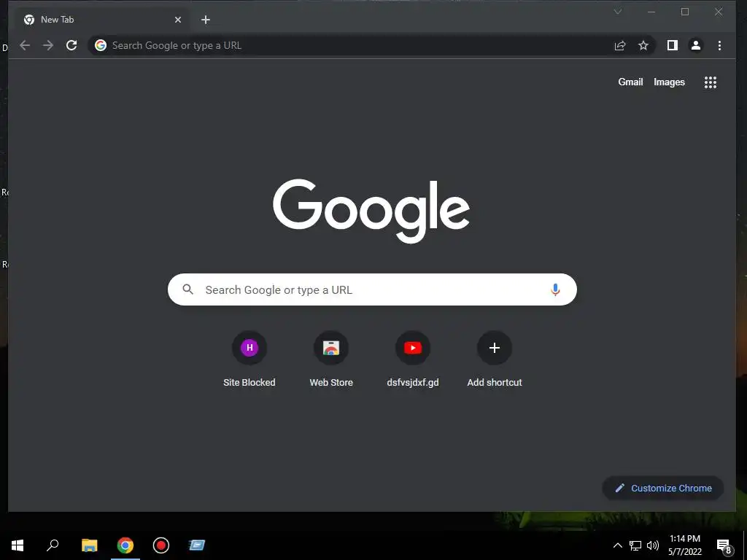This screenshot has width=747, height=560.
Task: Open Images link
Action: 669,82
